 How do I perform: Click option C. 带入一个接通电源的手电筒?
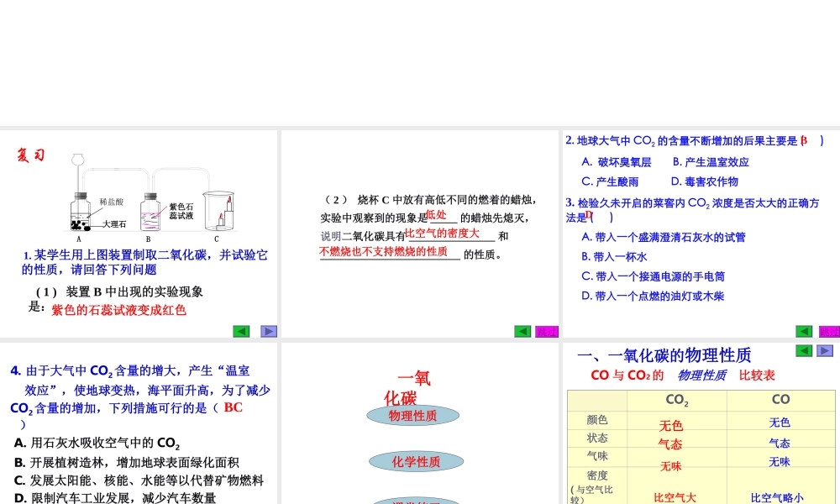click(x=653, y=276)
